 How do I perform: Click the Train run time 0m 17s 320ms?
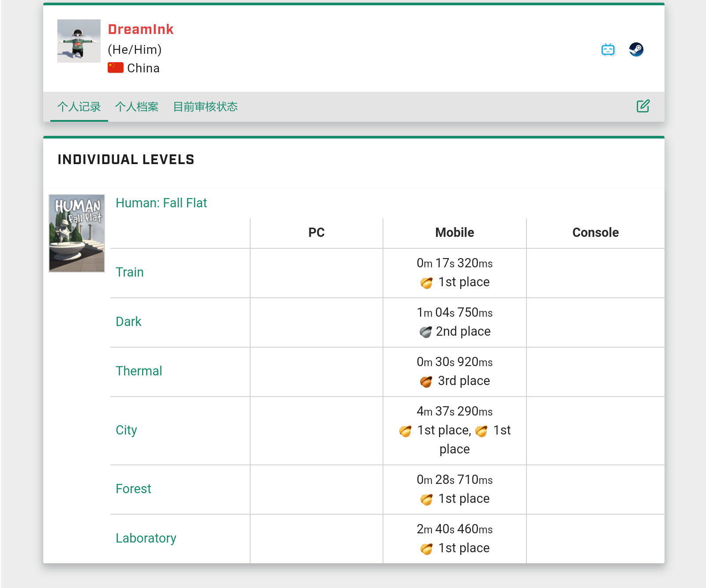tap(454, 263)
